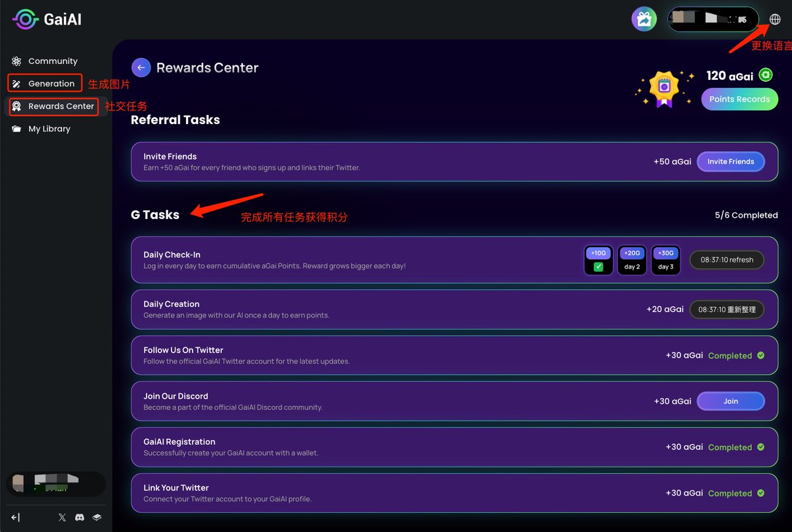792x532 pixels.
Task: Open the docs book icon in sidebar footer
Action: (x=96, y=517)
